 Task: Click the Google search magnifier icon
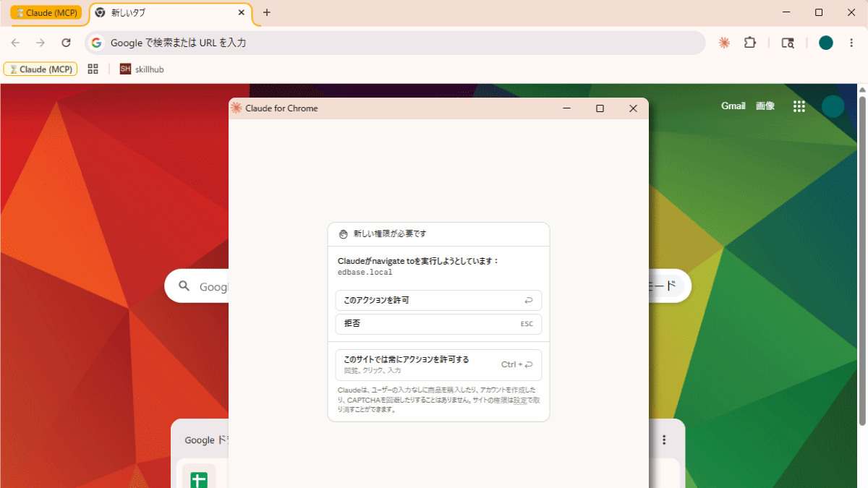pos(184,286)
